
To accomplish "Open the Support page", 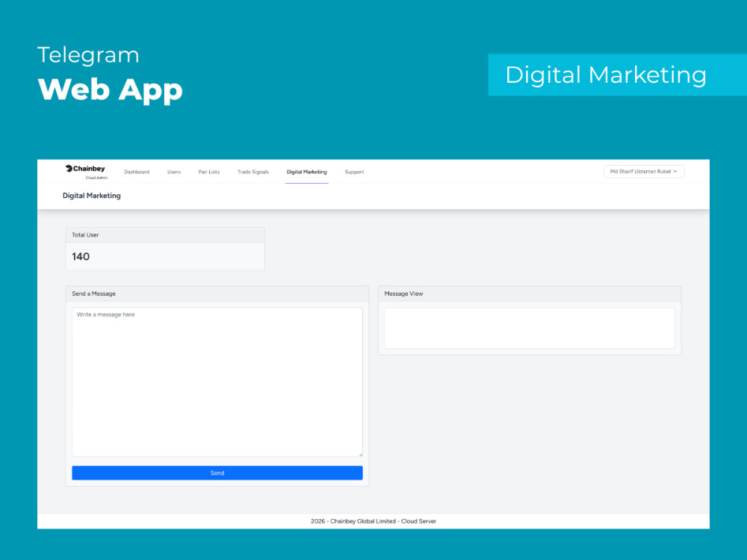I will (354, 172).
